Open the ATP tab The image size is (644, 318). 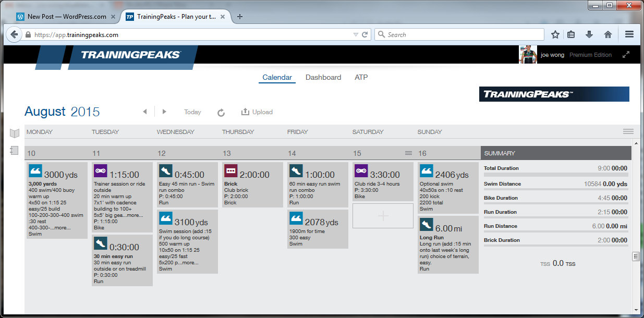click(x=361, y=77)
